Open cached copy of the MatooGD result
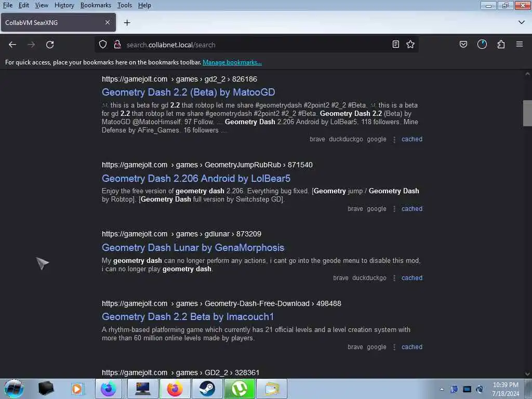The height and width of the screenshot is (399, 532). [412, 139]
